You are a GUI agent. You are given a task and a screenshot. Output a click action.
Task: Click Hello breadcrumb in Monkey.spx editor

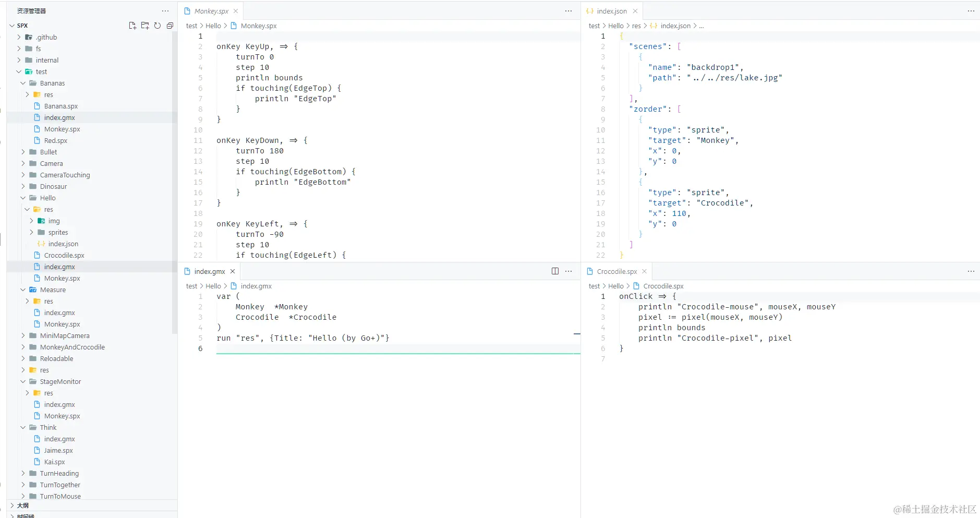(x=213, y=26)
